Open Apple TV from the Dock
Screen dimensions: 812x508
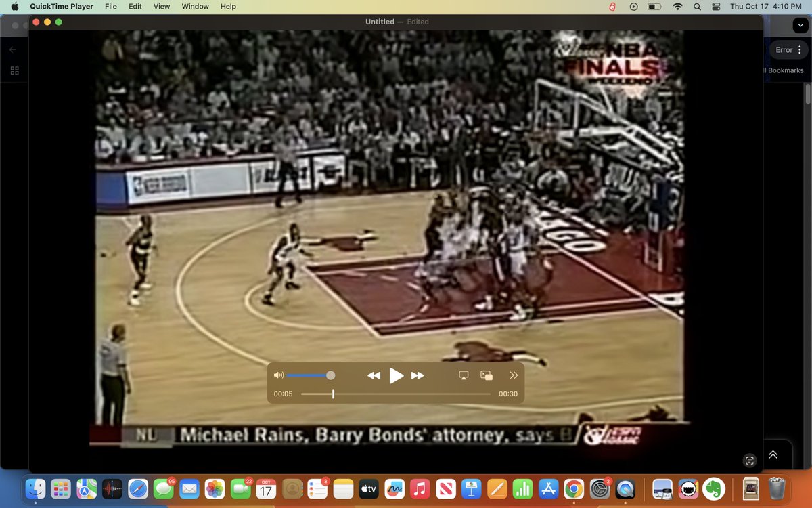(x=369, y=488)
